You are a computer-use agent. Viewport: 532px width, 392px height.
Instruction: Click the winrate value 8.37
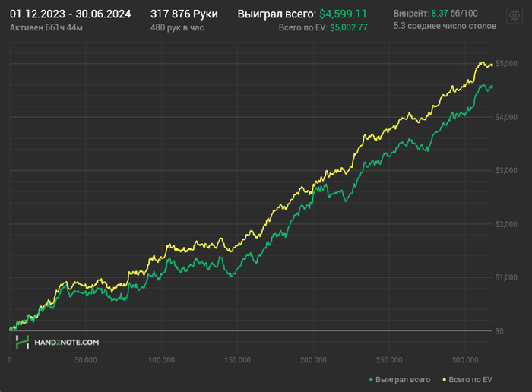click(440, 14)
